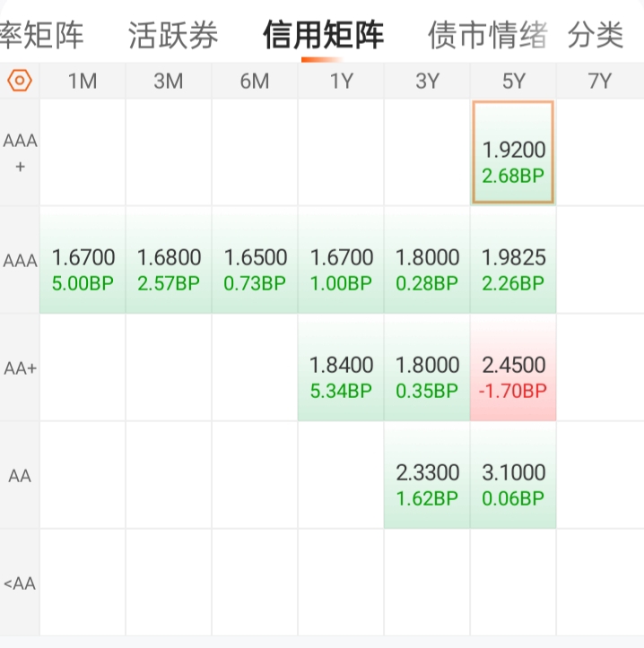Click the 5Y column header

tap(513, 81)
